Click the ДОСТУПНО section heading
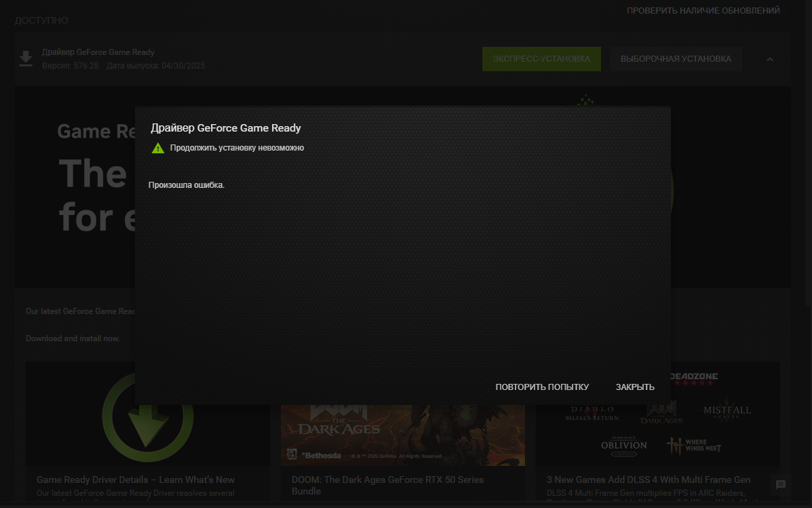The width and height of the screenshot is (812, 508). click(x=41, y=21)
